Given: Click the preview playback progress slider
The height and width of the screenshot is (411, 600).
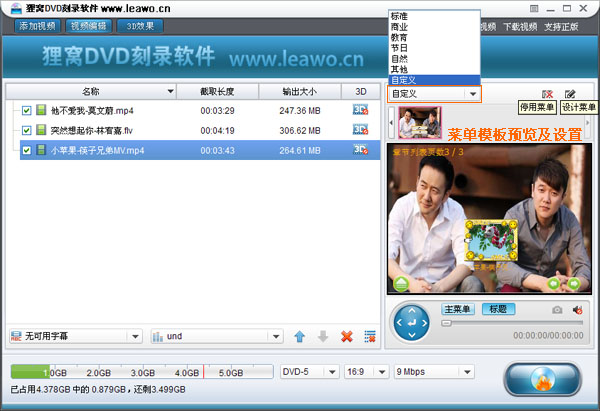Looking at the screenshot, I should (x=512, y=323).
